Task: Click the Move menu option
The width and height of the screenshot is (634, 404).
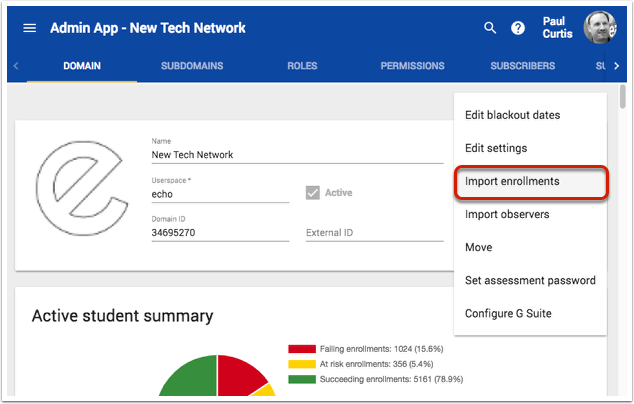Action: 530,247
